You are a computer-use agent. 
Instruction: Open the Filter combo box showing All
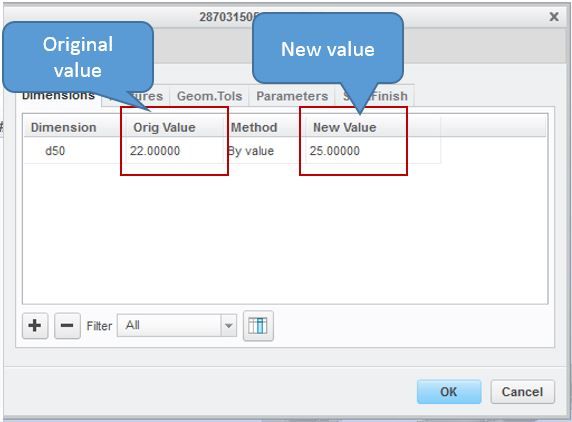(177, 325)
